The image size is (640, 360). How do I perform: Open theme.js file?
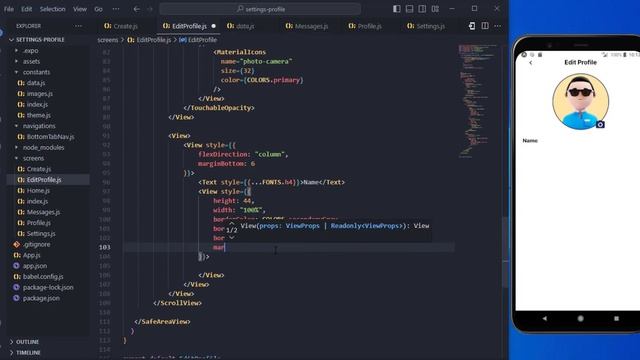(x=39, y=115)
